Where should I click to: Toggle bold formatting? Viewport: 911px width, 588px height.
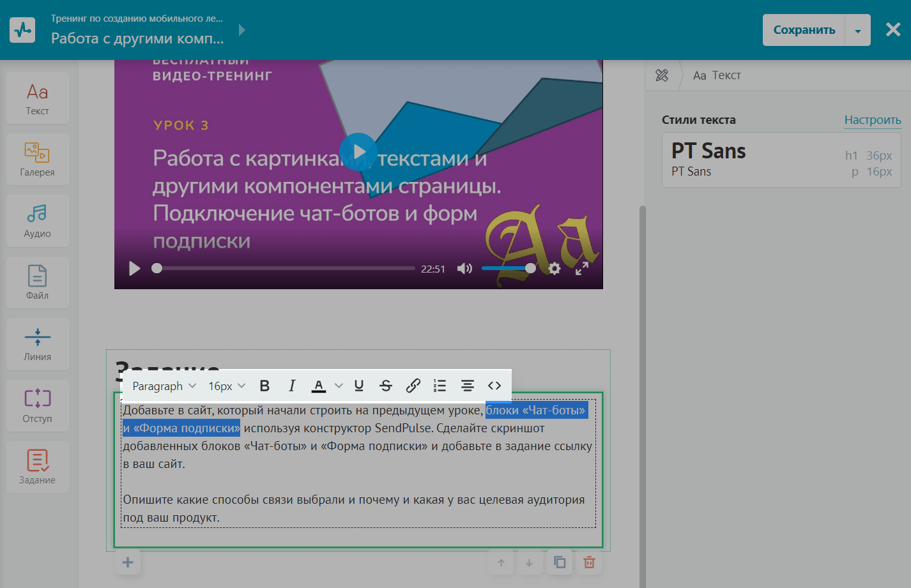264,386
